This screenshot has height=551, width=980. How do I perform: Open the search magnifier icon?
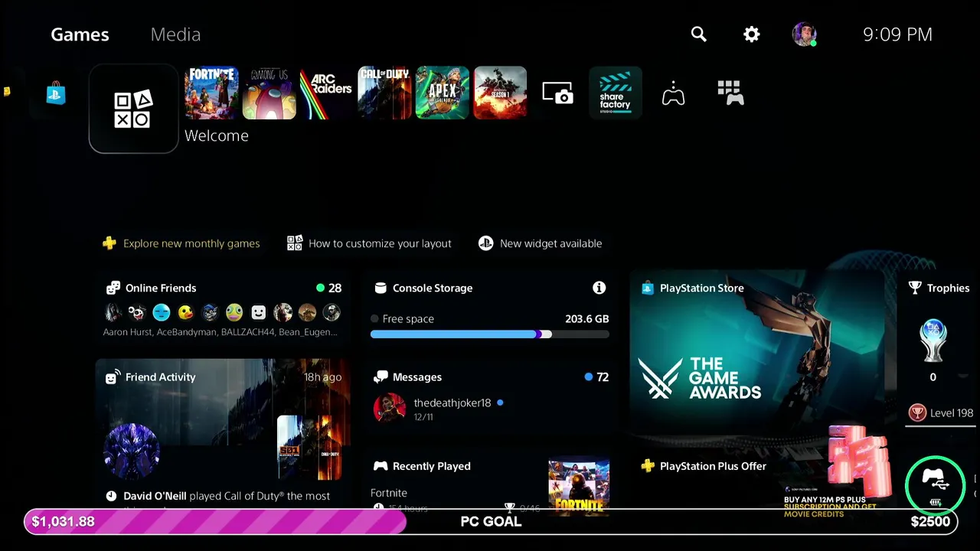pyautogui.click(x=698, y=34)
